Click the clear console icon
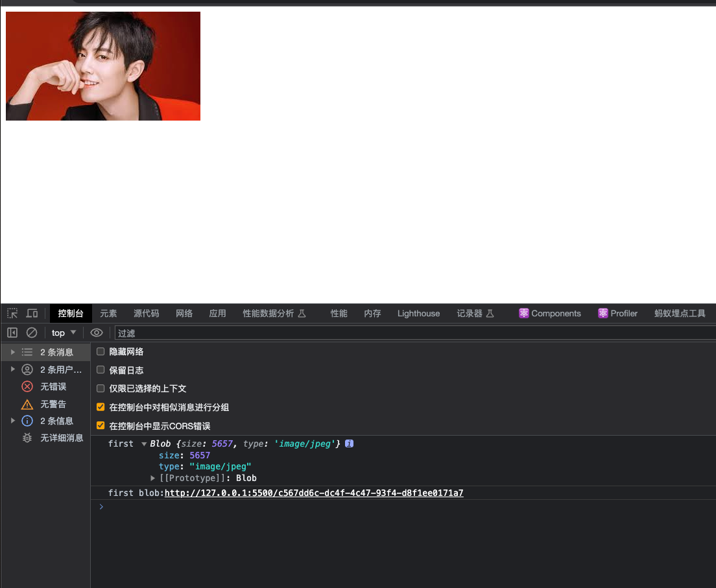 coord(31,333)
